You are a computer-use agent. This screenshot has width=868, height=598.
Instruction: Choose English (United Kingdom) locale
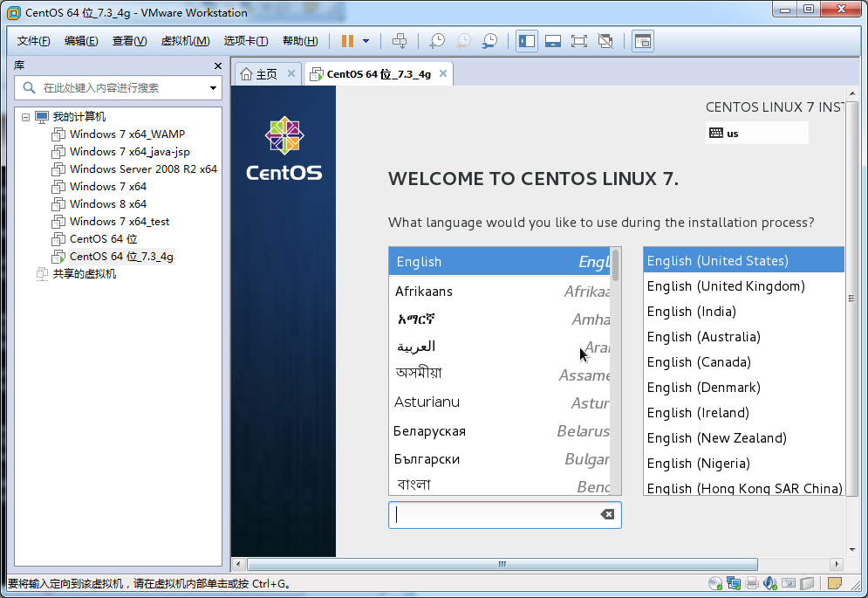pos(744,286)
